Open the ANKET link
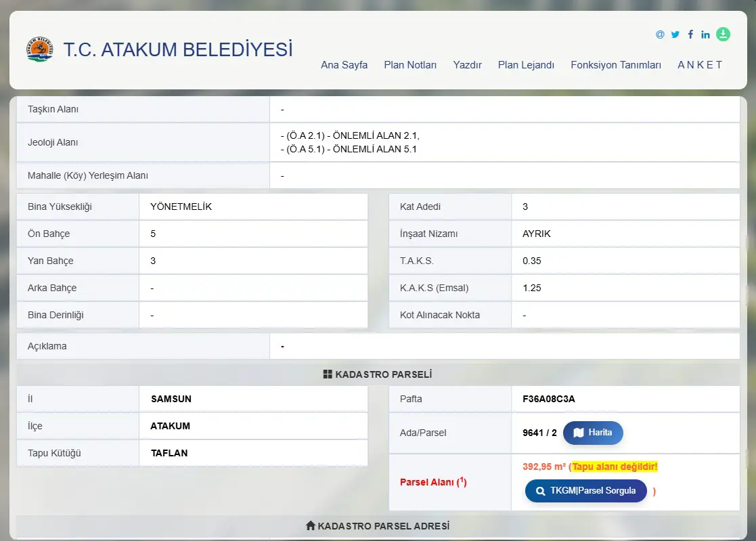Screen dimensions: 756x541 (x=700, y=64)
